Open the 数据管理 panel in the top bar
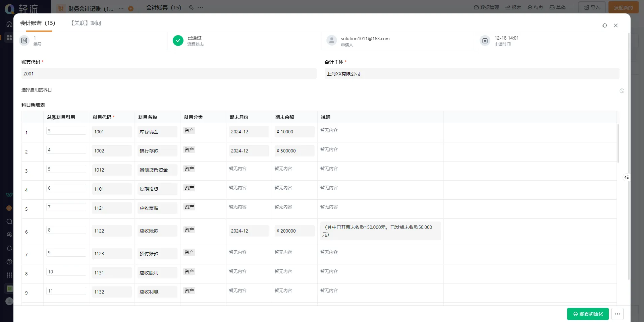The image size is (644, 322). click(x=486, y=7)
